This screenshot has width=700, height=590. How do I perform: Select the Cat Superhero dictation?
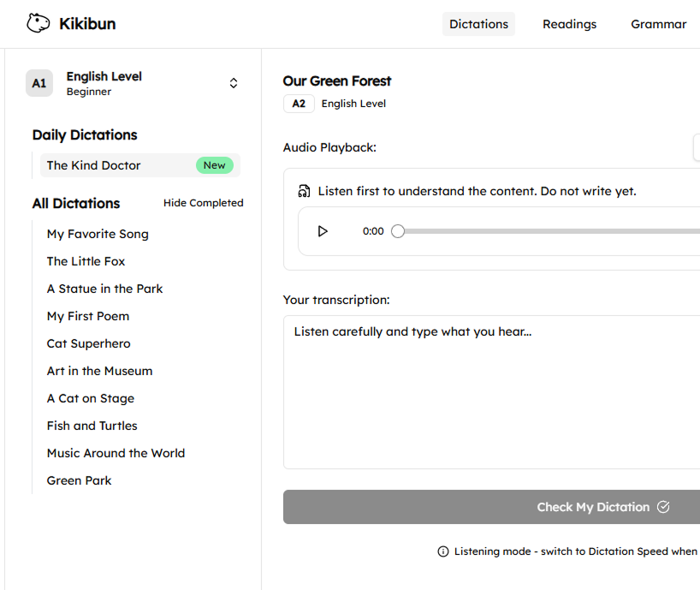(88, 343)
